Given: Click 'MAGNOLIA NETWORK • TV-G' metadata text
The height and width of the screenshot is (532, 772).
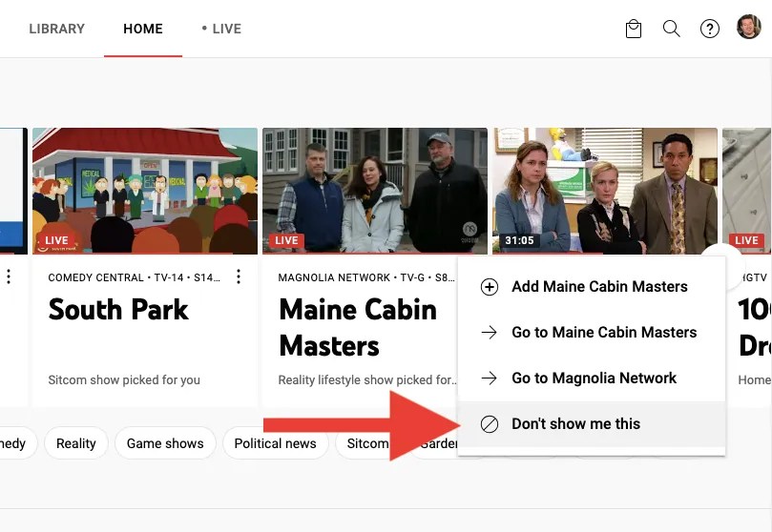Looking at the screenshot, I should 351,277.
